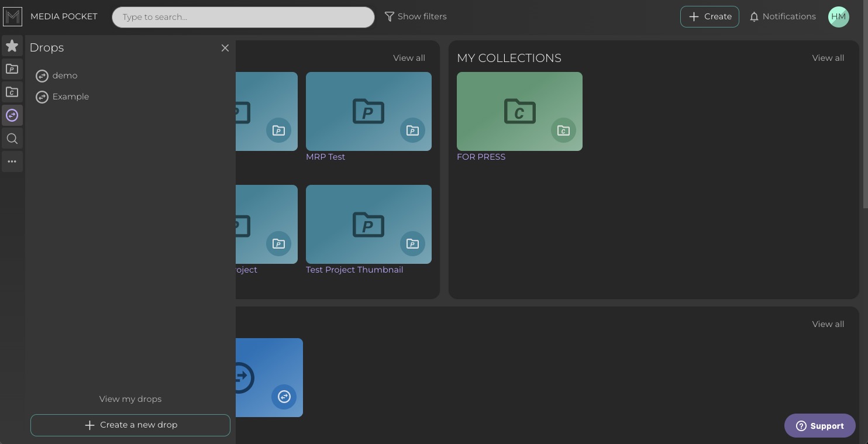Image resolution: width=868 pixels, height=444 pixels.
Task: Open the Search magnifier icon in sidebar
Action: point(12,139)
